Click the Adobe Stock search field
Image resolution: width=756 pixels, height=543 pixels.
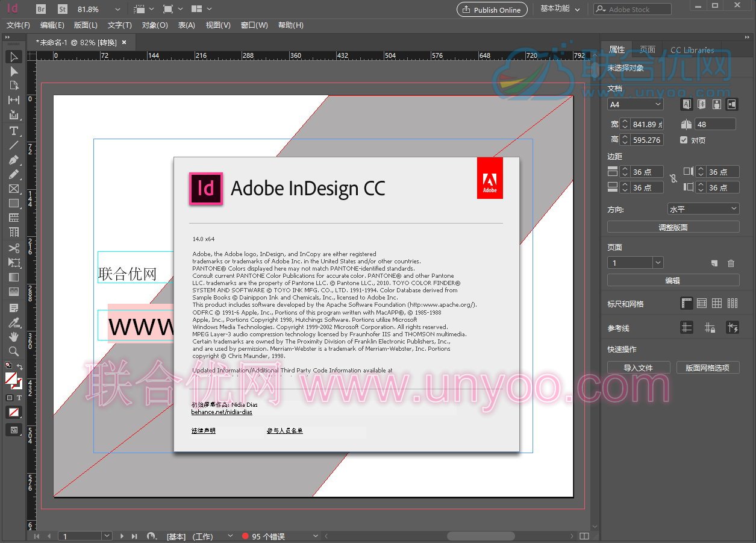[x=633, y=9]
